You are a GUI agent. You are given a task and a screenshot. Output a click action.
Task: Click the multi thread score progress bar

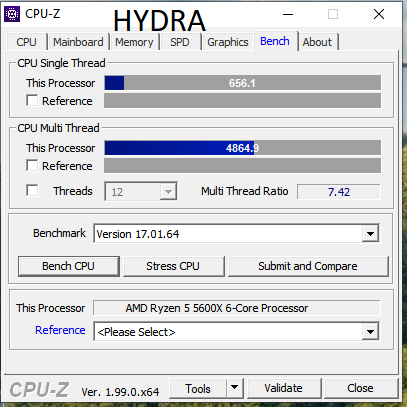(x=242, y=148)
